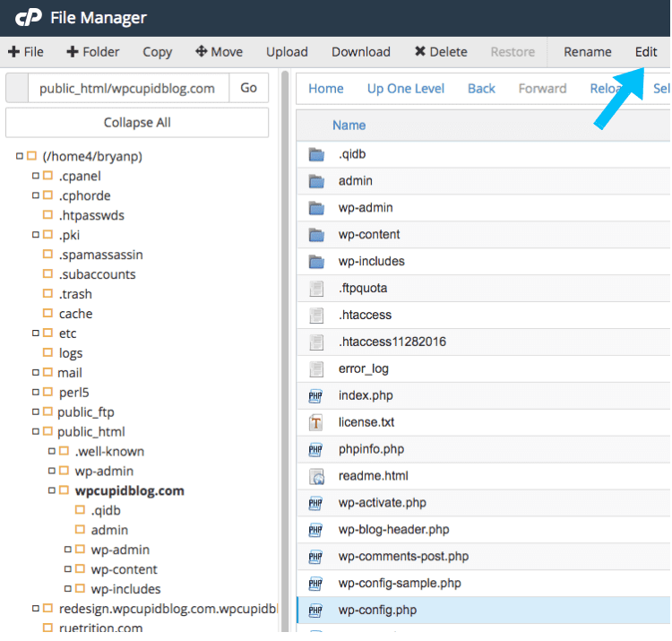The width and height of the screenshot is (672, 641).
Task: Expand the etc tree node
Action: (x=36, y=333)
